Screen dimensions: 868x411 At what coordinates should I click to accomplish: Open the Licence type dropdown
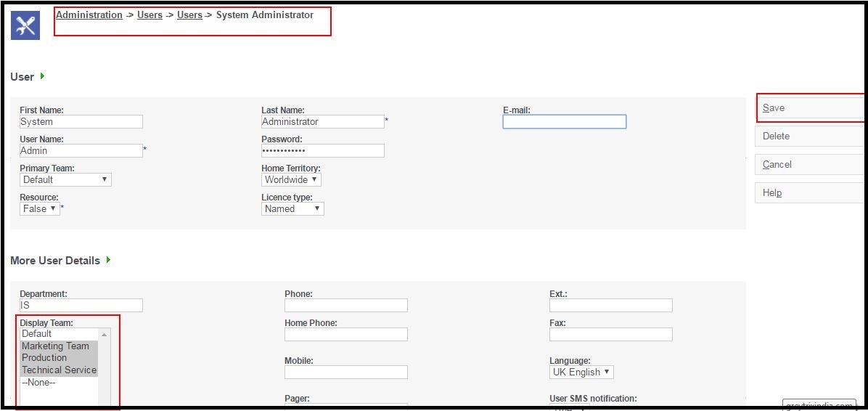(292, 208)
